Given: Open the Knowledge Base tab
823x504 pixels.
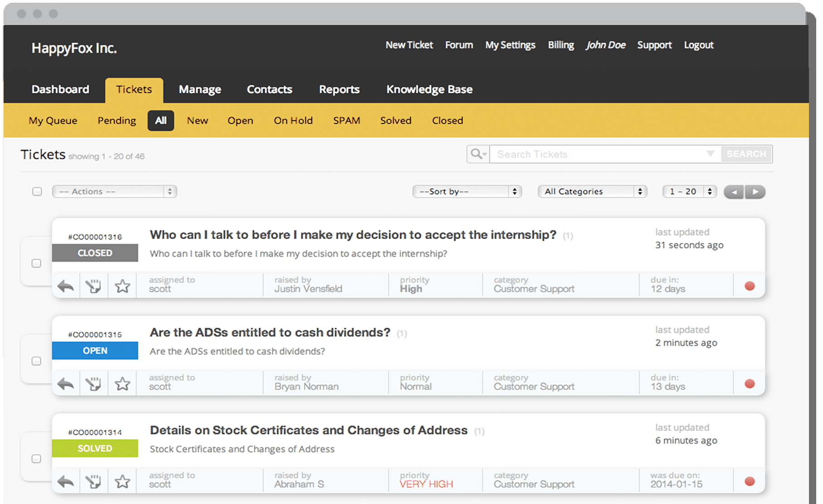Looking at the screenshot, I should (x=430, y=90).
